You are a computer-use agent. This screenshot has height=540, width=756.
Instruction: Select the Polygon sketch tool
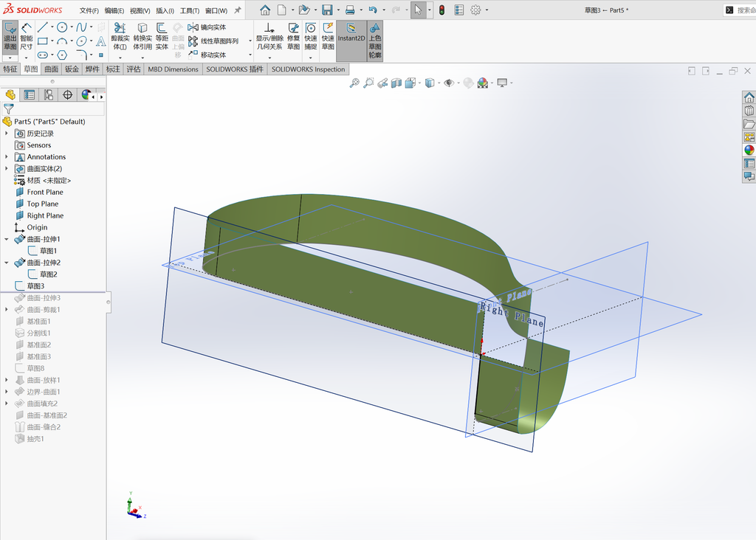click(x=62, y=55)
